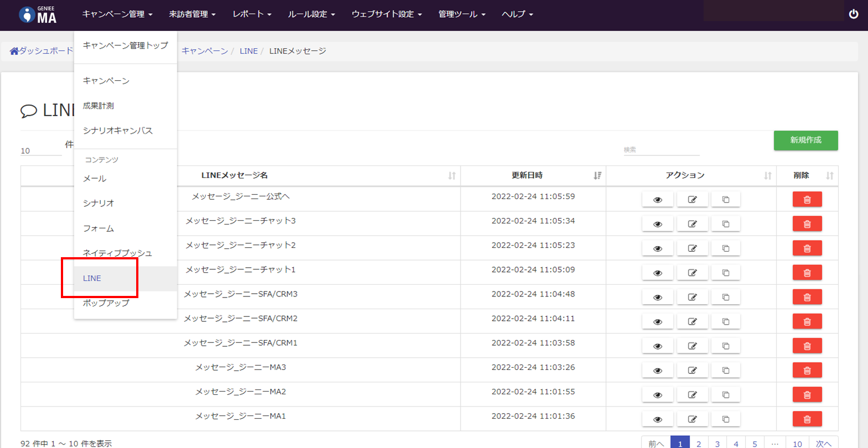
Task: Delete メッセージ_ジーニーMA3 row
Action: 807,370
